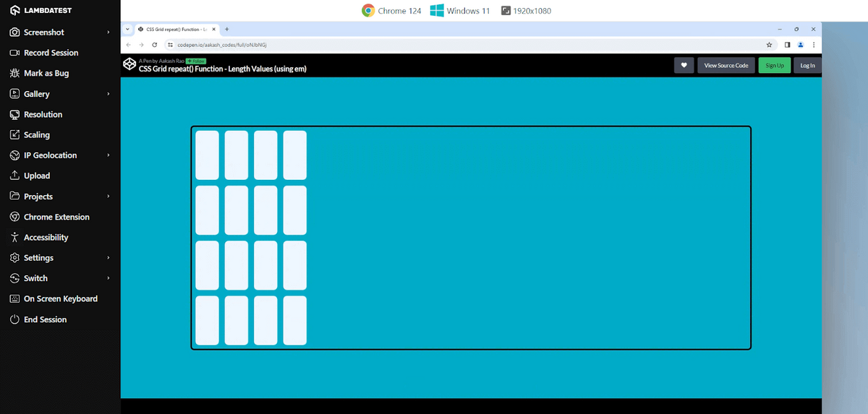Click the View Source Code button

click(726, 65)
